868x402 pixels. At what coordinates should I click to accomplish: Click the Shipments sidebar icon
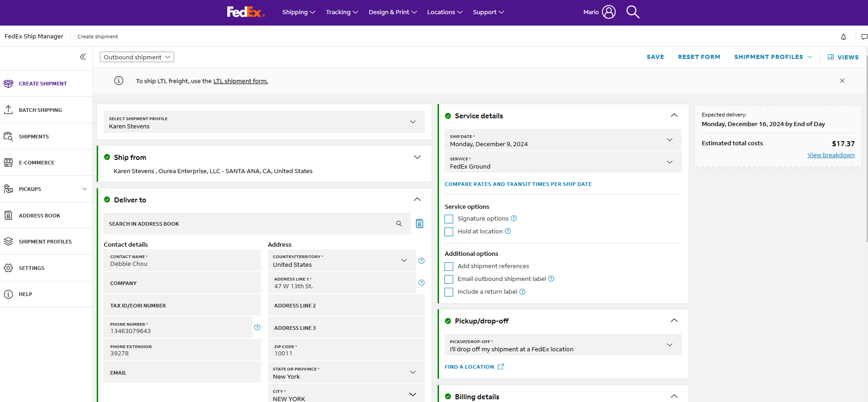8,137
